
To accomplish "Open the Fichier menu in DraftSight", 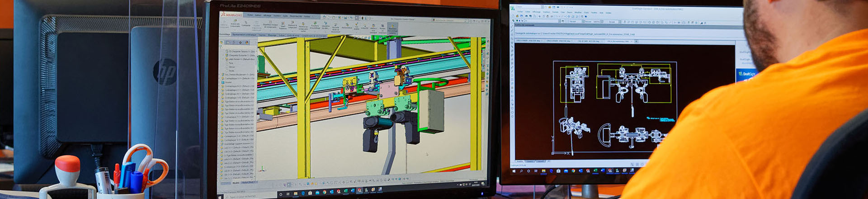I will 520,12.
